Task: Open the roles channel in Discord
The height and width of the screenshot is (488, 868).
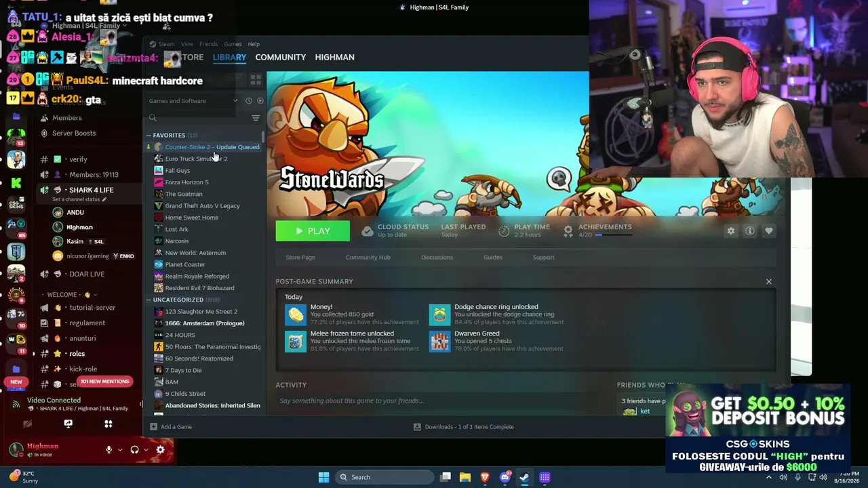Action: [77, 354]
